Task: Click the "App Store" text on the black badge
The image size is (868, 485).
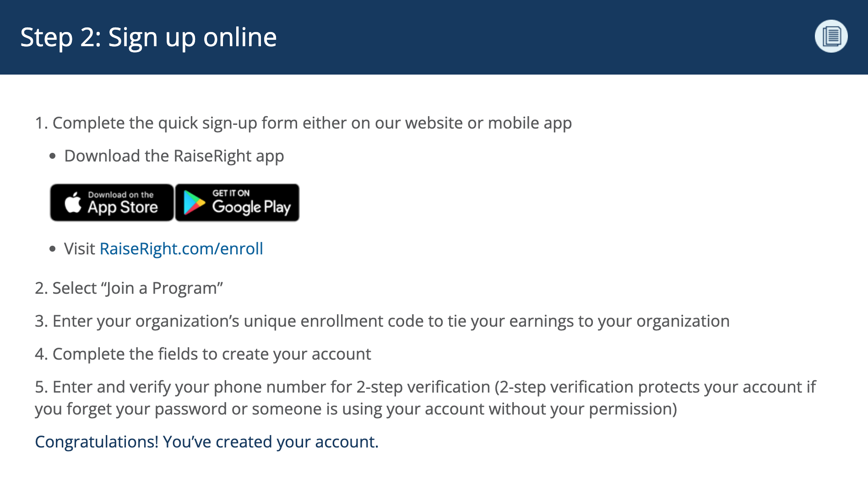Action: 123,207
